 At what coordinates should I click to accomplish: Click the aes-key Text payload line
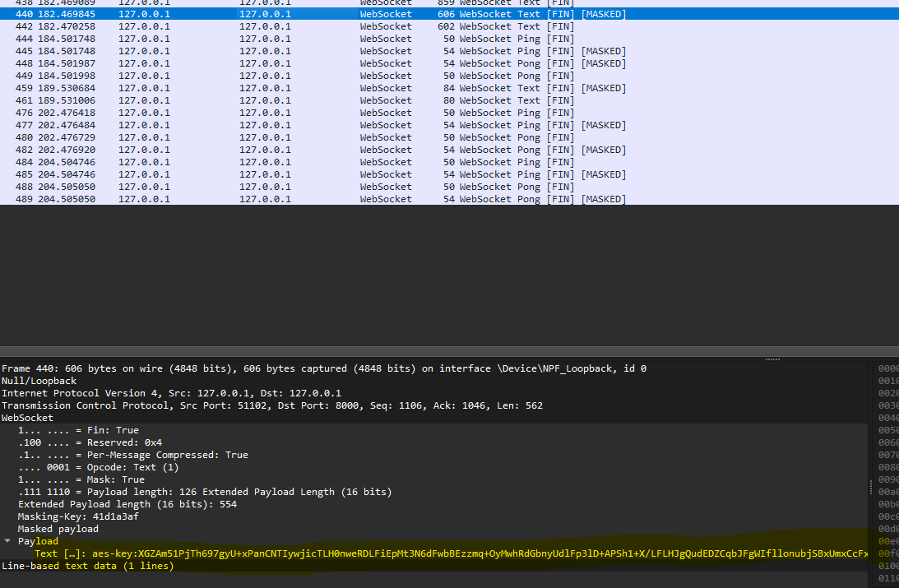[x=451, y=553]
